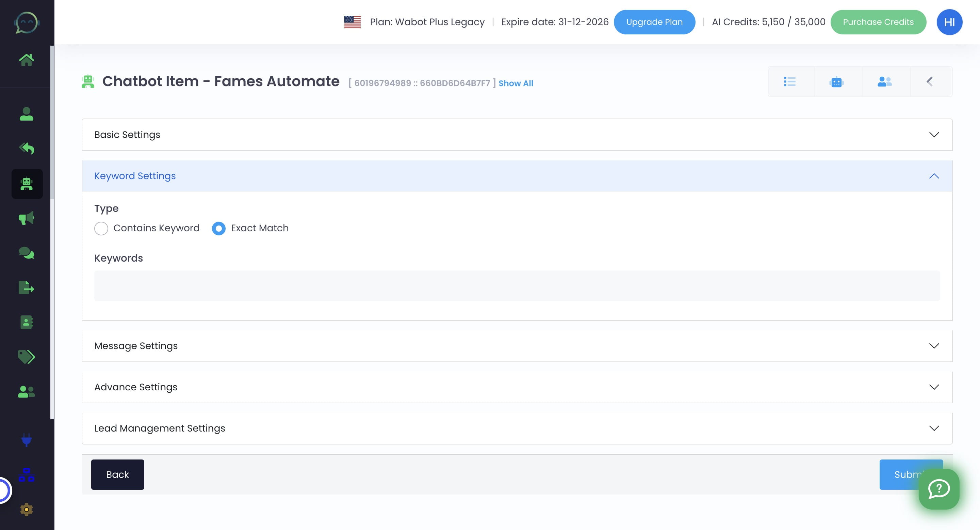
Task: Expand Lead Management Settings section
Action: (x=517, y=428)
